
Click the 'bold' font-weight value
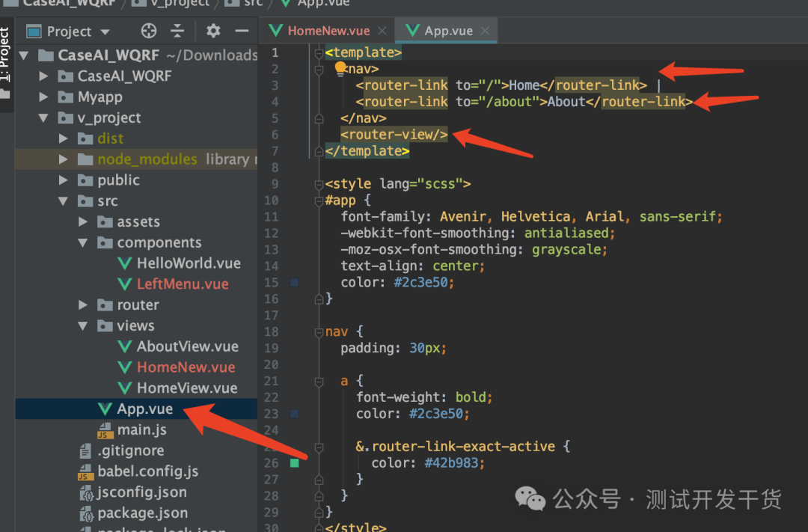(471, 397)
